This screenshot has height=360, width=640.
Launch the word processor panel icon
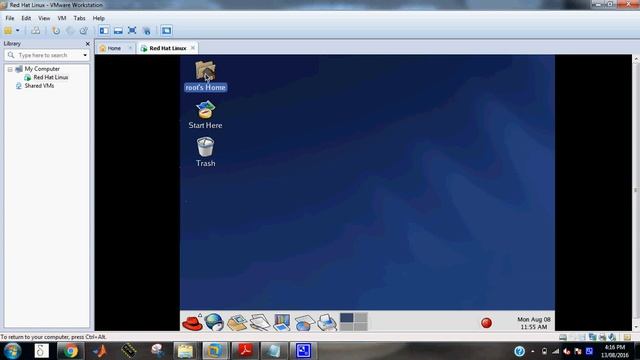pyautogui.click(x=260, y=322)
